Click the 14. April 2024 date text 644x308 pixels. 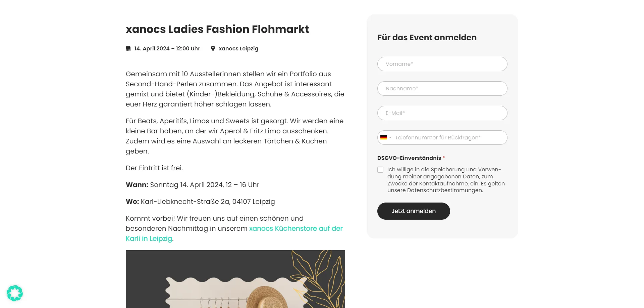167,48
